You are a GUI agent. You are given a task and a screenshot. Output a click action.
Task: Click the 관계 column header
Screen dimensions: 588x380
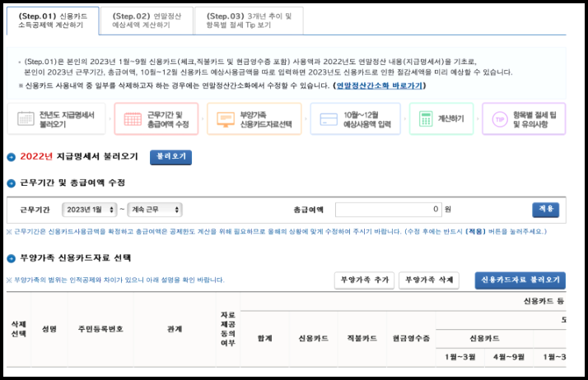[x=175, y=329]
